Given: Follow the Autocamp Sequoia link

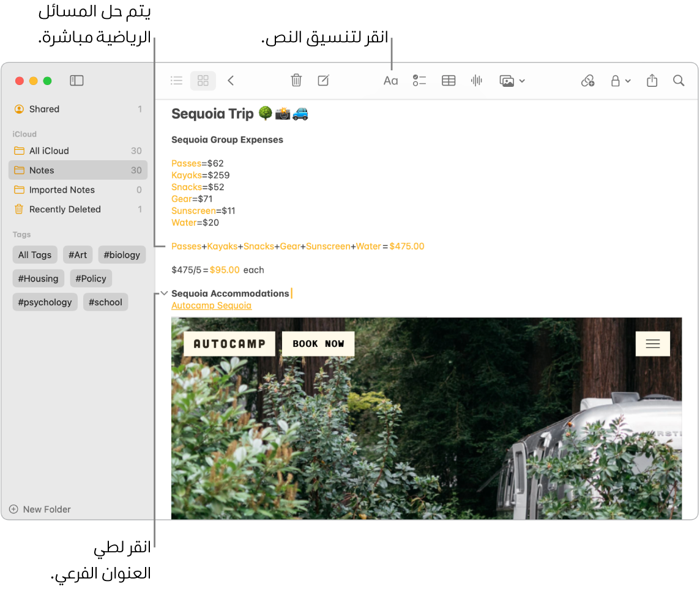Looking at the screenshot, I should tap(211, 305).
